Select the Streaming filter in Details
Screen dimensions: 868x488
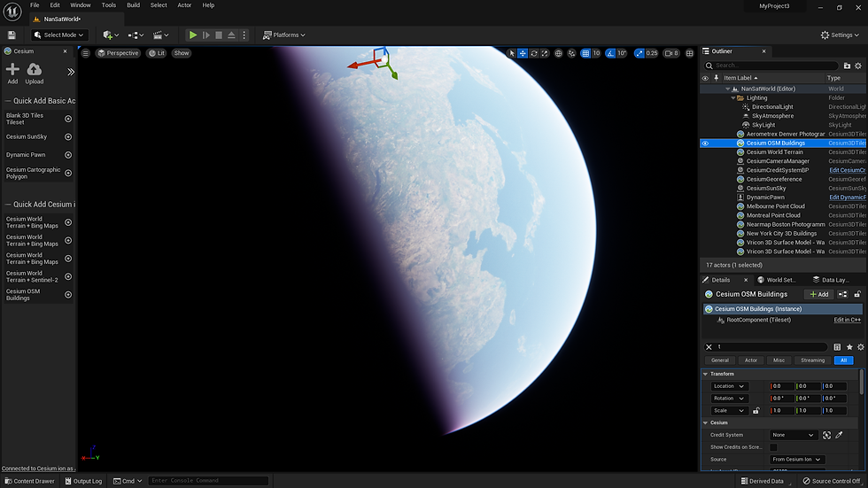(813, 360)
